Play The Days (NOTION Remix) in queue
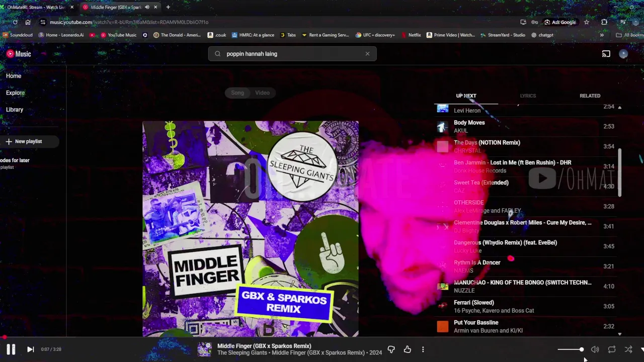 526,146
